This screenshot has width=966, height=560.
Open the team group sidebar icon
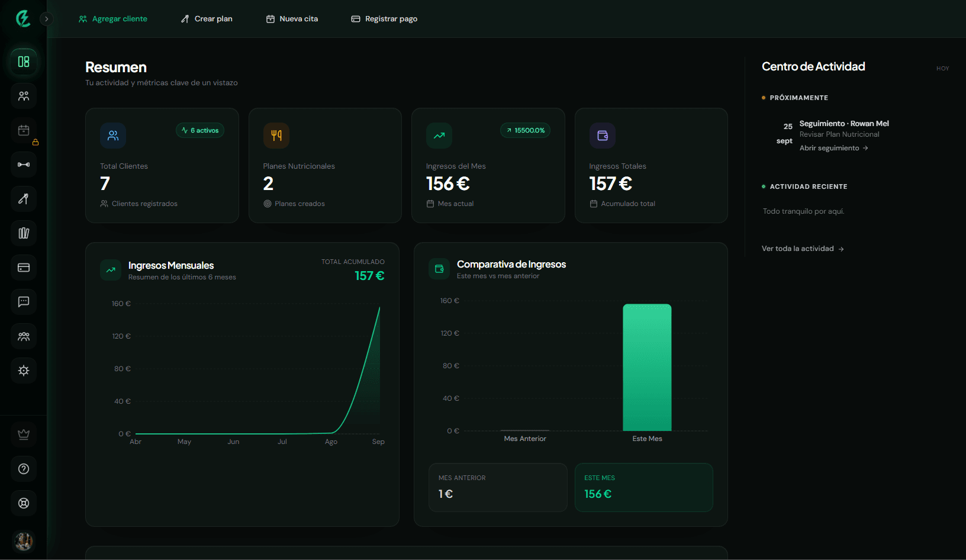(24, 336)
